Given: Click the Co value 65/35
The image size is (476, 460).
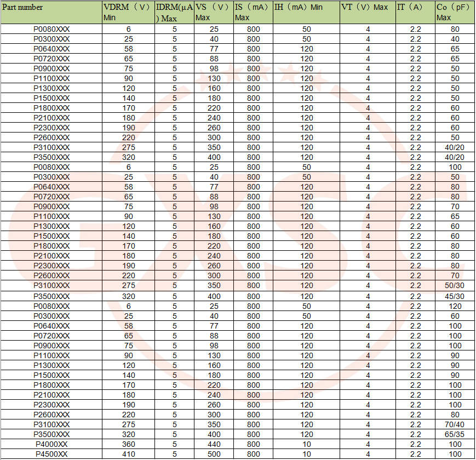Looking at the screenshot, I should click(x=455, y=434).
